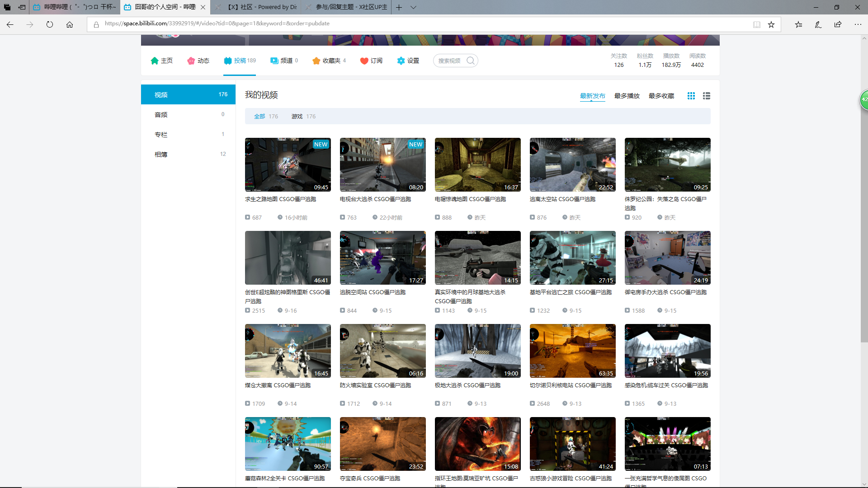Viewport: 868px width, 488px height.
Task: Open 切尔诺贝利核电站 video thumbnail
Action: point(572,351)
